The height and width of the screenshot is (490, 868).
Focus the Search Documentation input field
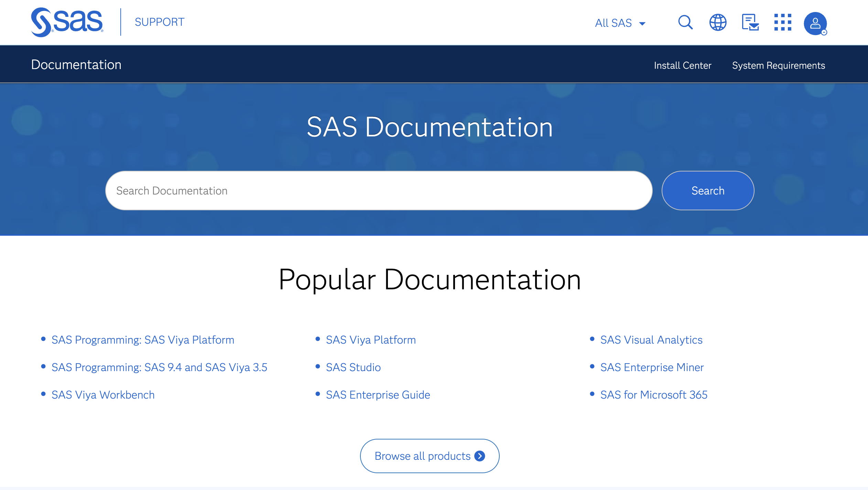pyautogui.click(x=379, y=190)
